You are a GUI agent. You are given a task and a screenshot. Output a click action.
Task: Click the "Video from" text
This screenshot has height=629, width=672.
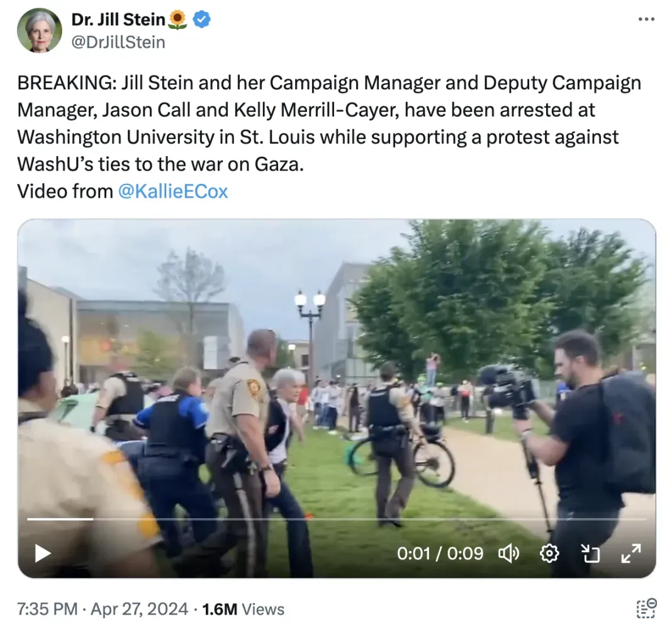[x=65, y=191]
